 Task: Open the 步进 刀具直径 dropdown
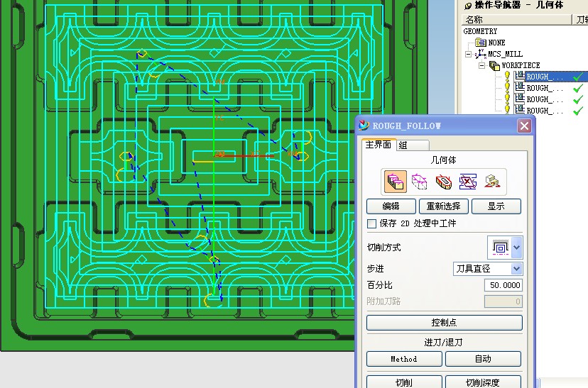click(516, 269)
